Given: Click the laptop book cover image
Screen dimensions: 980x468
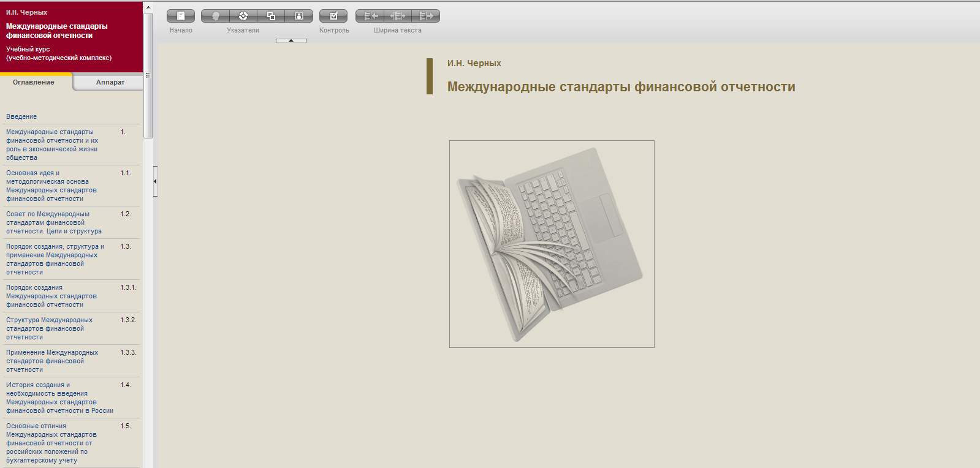Looking at the screenshot, I should (552, 244).
